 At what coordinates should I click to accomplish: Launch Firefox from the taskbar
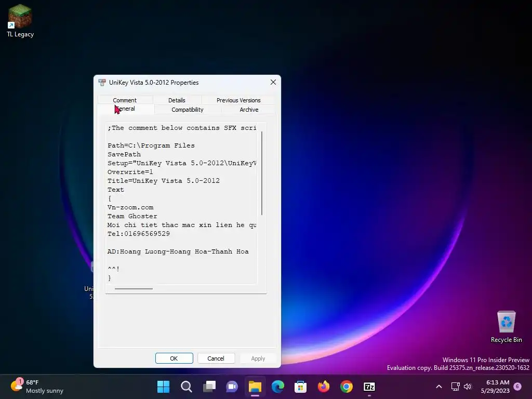point(323,387)
